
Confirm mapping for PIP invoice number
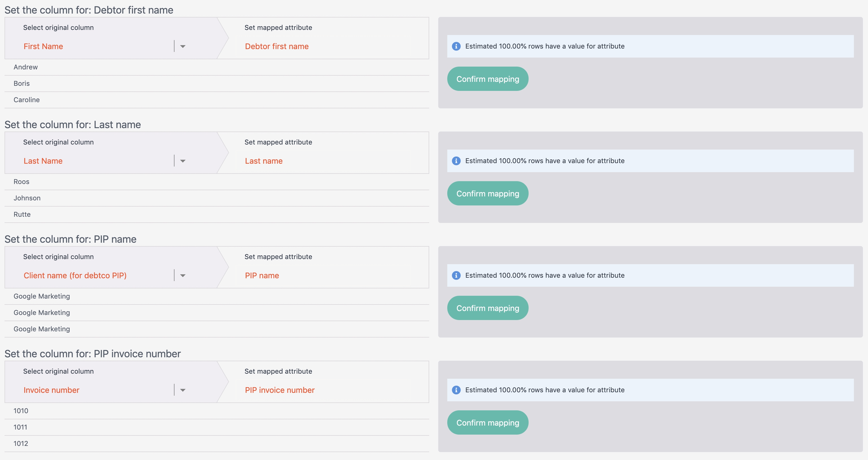click(x=487, y=422)
